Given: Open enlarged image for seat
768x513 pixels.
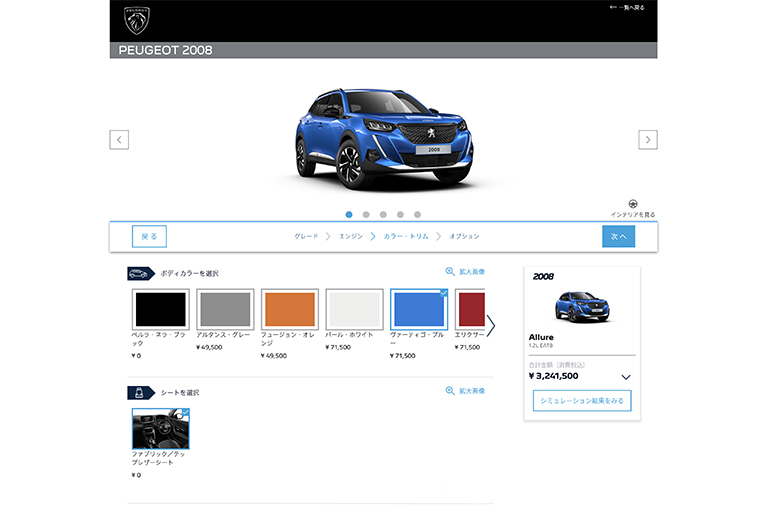Looking at the screenshot, I should click(472, 391).
